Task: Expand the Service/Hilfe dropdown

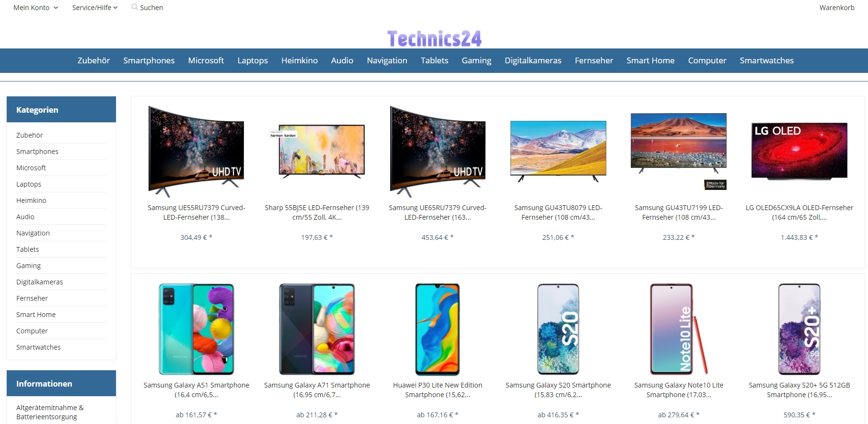Action: pos(95,8)
